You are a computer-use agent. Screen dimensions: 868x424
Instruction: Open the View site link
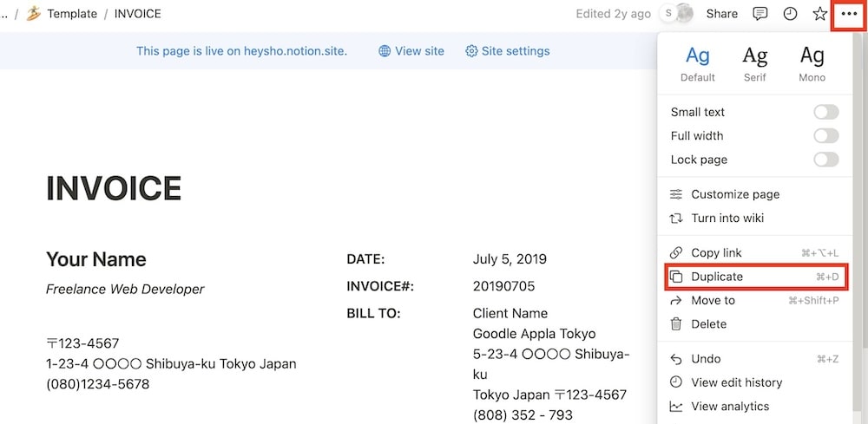click(411, 51)
